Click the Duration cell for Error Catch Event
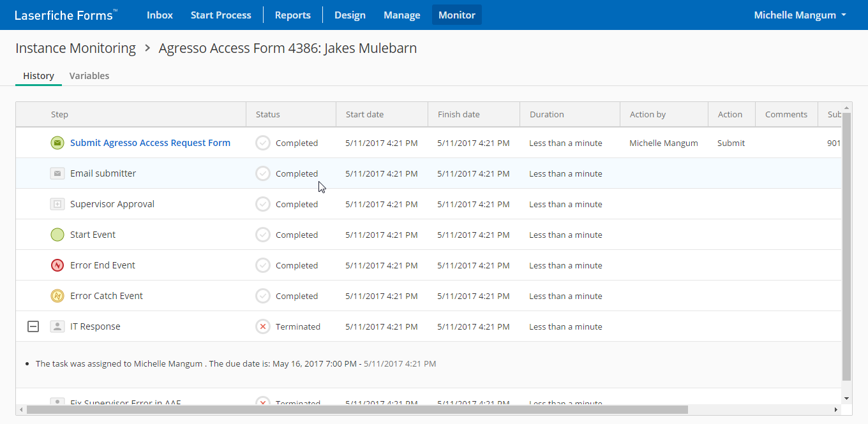Screen dimensions: 868x424 click(565, 296)
